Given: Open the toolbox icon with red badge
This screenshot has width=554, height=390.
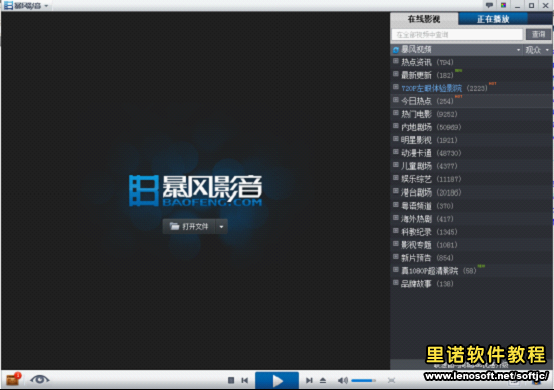Looking at the screenshot, I should pos(13,380).
